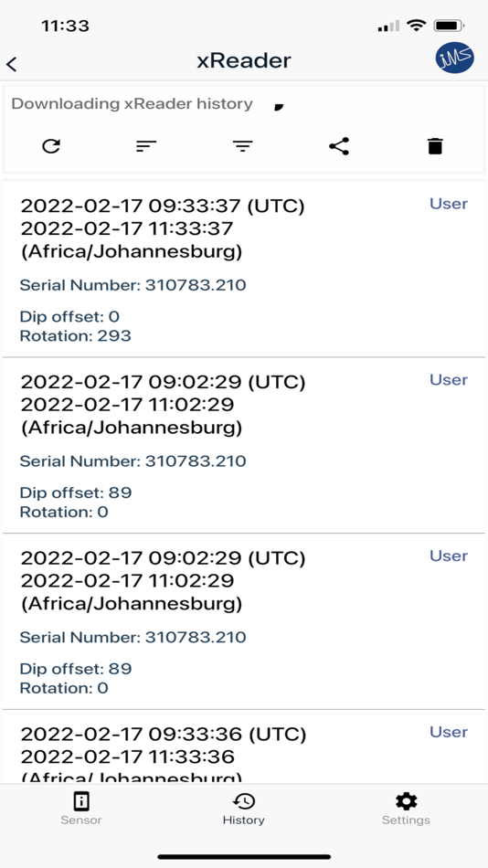Screen dimensions: 488x868
Task: Go back with the left chevron
Action: [x=12, y=64]
